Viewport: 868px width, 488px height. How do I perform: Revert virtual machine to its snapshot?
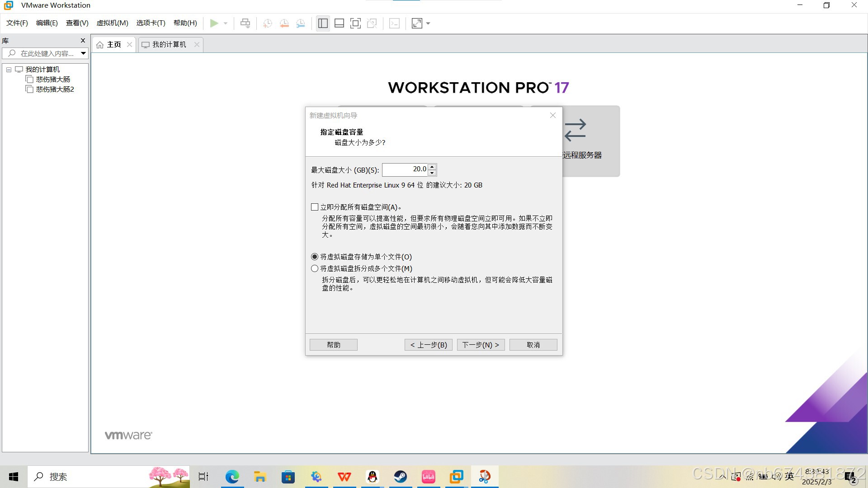(284, 23)
